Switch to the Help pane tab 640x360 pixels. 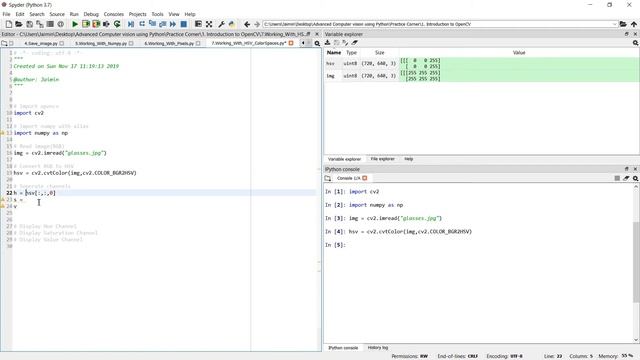point(409,159)
